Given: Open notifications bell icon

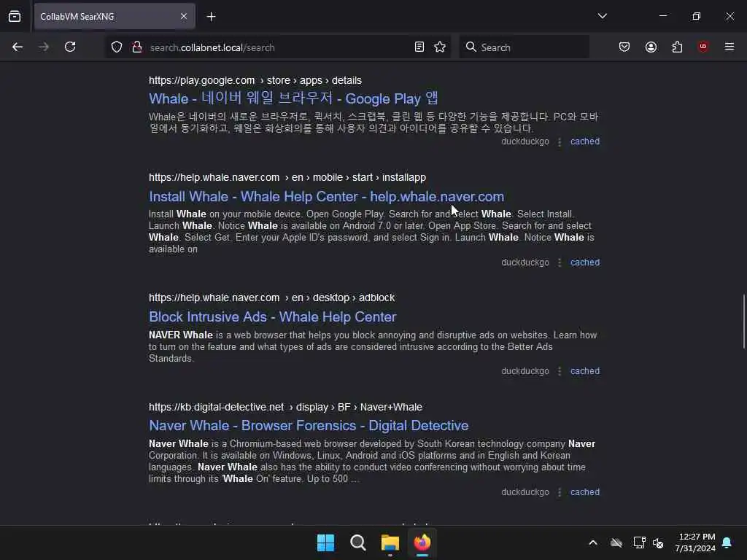Looking at the screenshot, I should click(727, 542).
